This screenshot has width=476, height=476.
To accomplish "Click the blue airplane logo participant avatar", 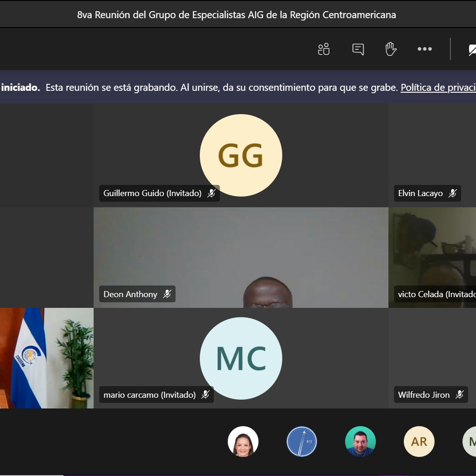I will [x=302, y=442].
